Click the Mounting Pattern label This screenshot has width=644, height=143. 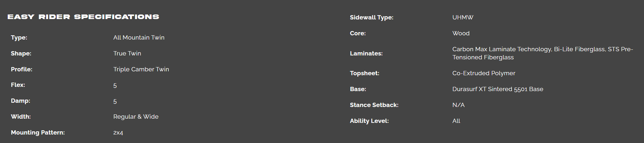(x=38, y=132)
